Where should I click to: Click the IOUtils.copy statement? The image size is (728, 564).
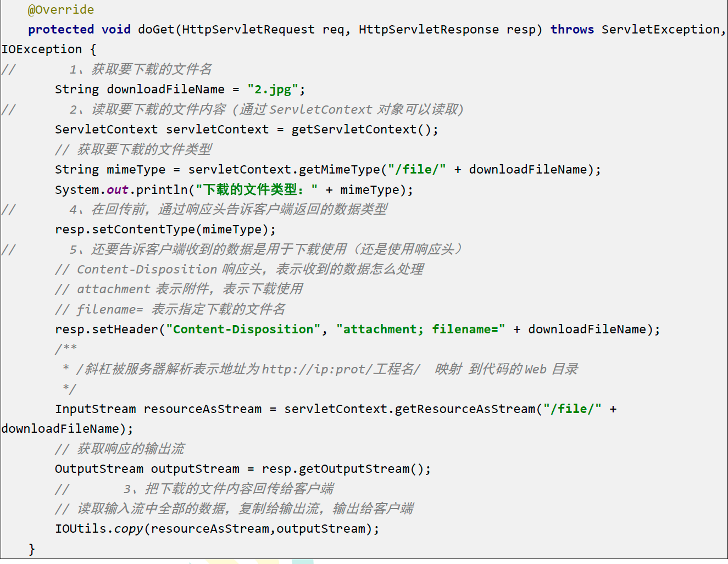pos(217,529)
